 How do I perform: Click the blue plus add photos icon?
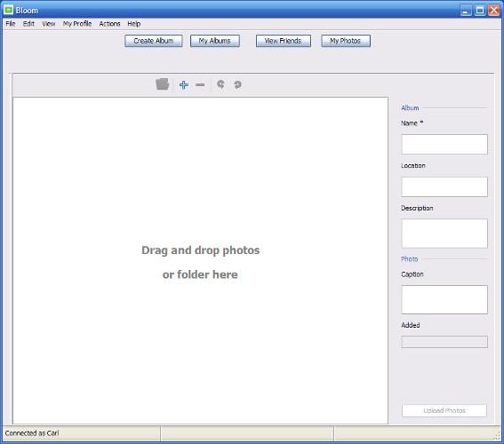(x=184, y=84)
